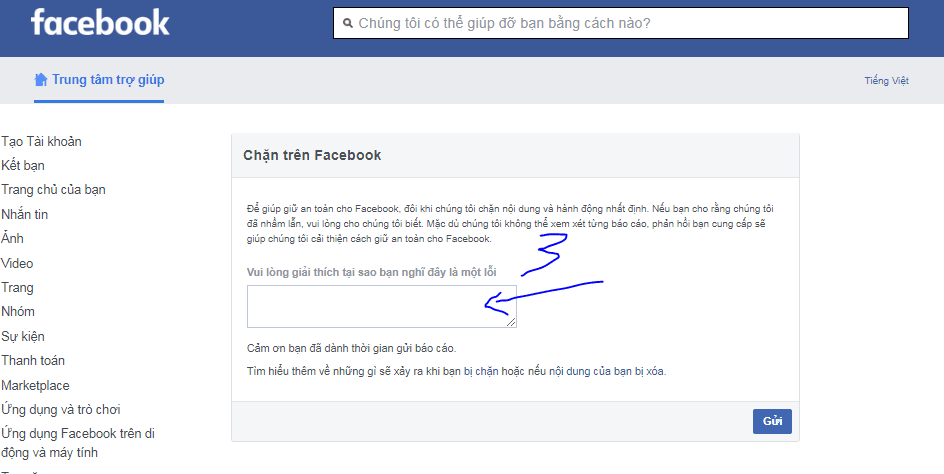Open Kết bạn help topic
This screenshot has height=474, width=944.
23,166
